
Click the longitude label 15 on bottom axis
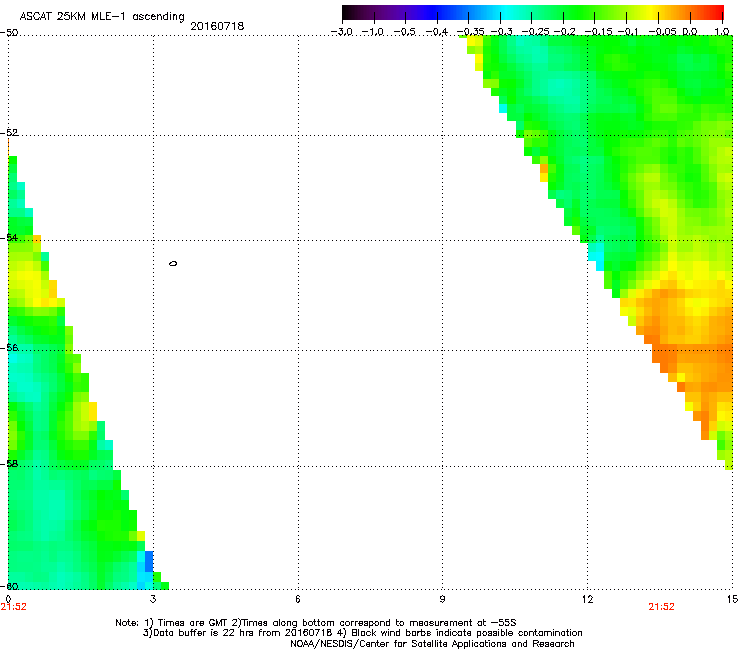tap(732, 599)
